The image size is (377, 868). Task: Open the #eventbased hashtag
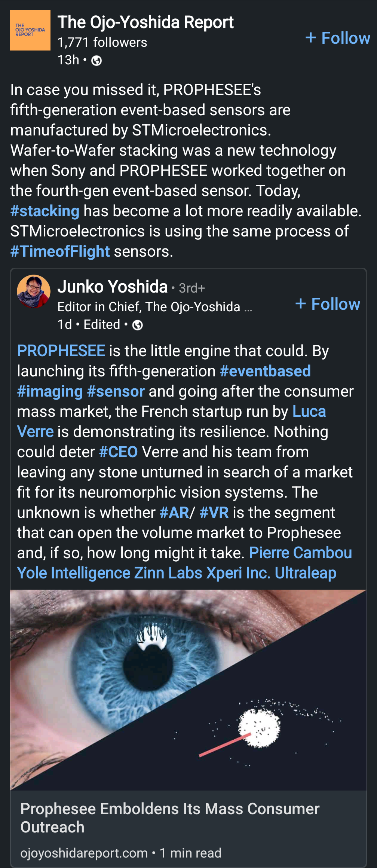coord(265,371)
